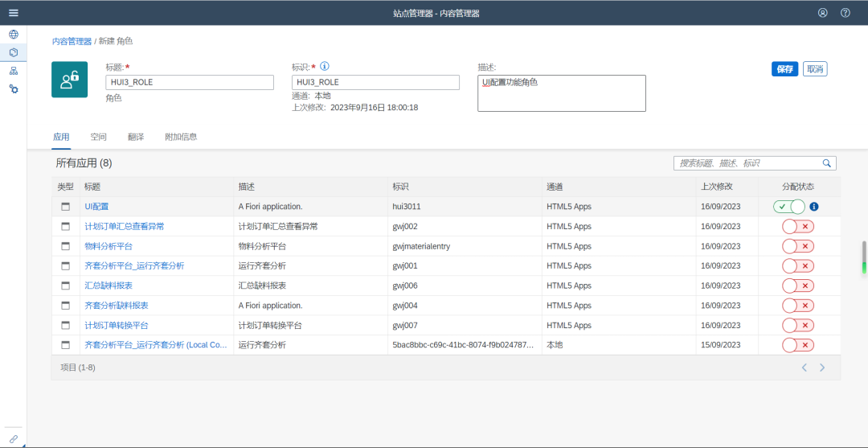Toggle assignment for gwj001 app

pyautogui.click(x=798, y=265)
